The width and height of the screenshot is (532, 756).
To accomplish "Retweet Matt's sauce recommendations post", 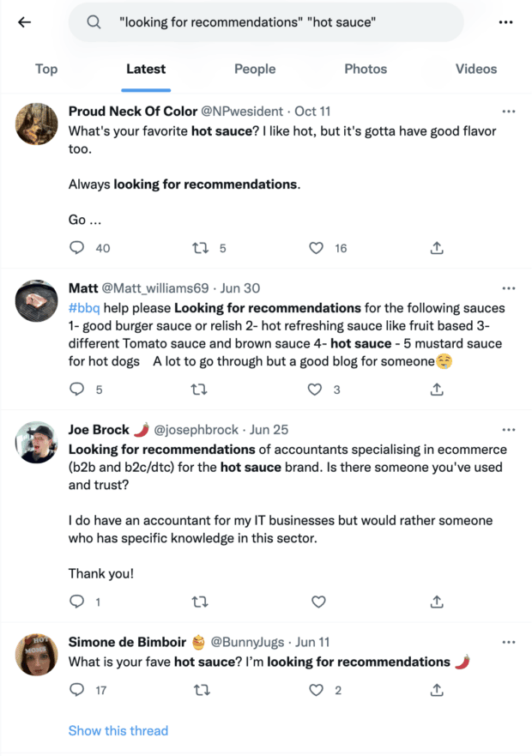I will click(199, 389).
